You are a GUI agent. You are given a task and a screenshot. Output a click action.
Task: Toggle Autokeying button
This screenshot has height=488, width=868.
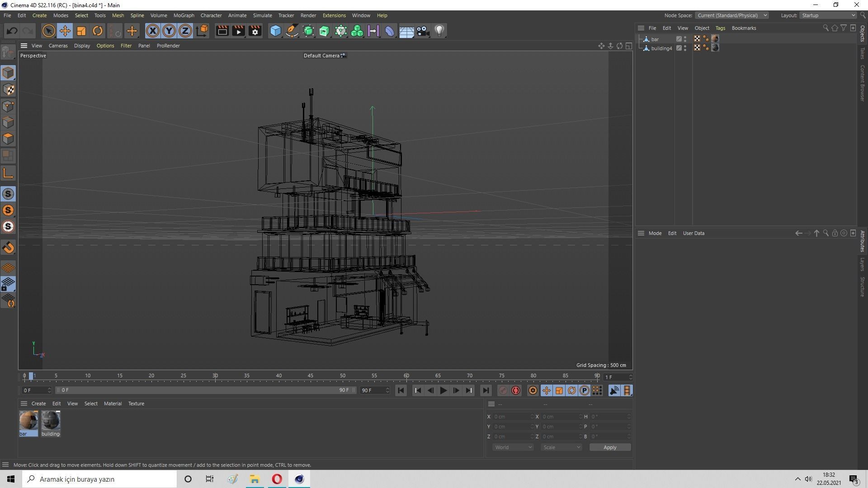[516, 390]
